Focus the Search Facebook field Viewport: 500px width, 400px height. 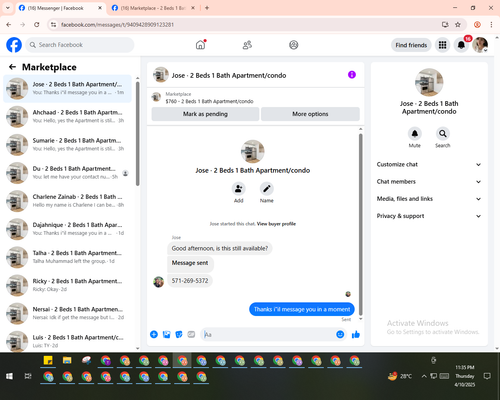(x=80, y=45)
